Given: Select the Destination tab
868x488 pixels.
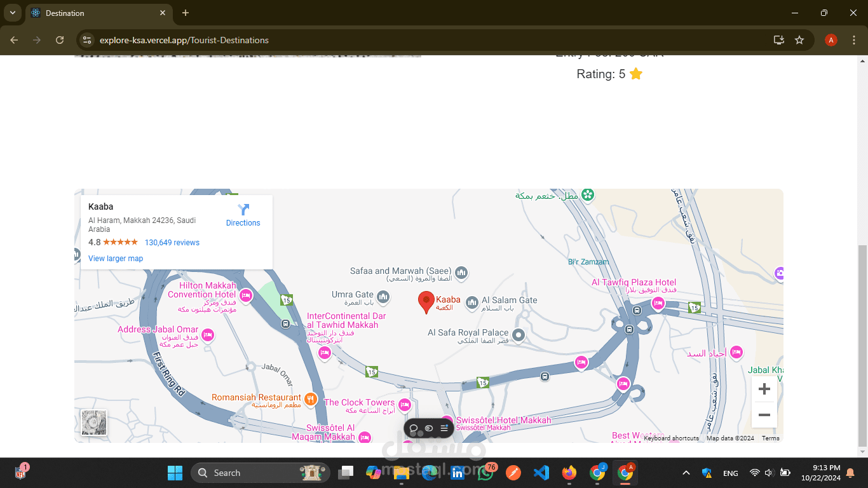Looking at the screenshot, I should [98, 13].
